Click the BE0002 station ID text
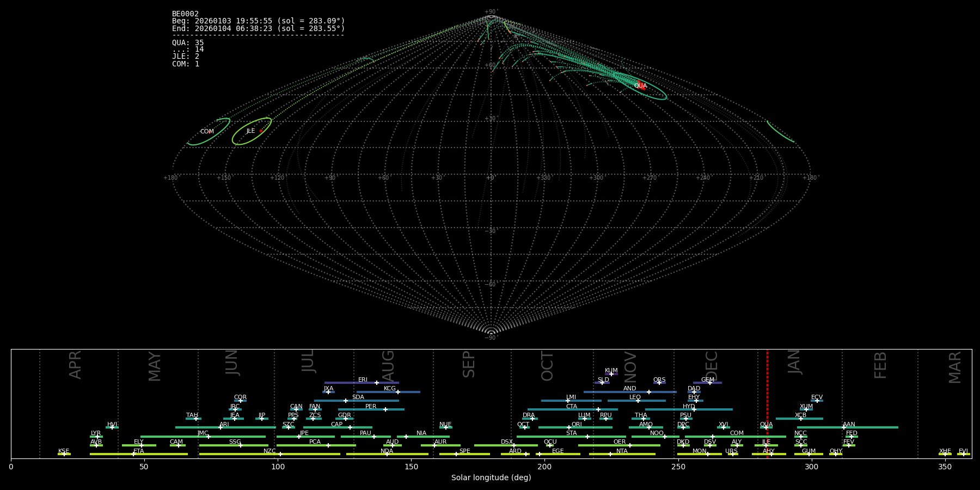The image size is (980, 490). pyautogui.click(x=185, y=14)
